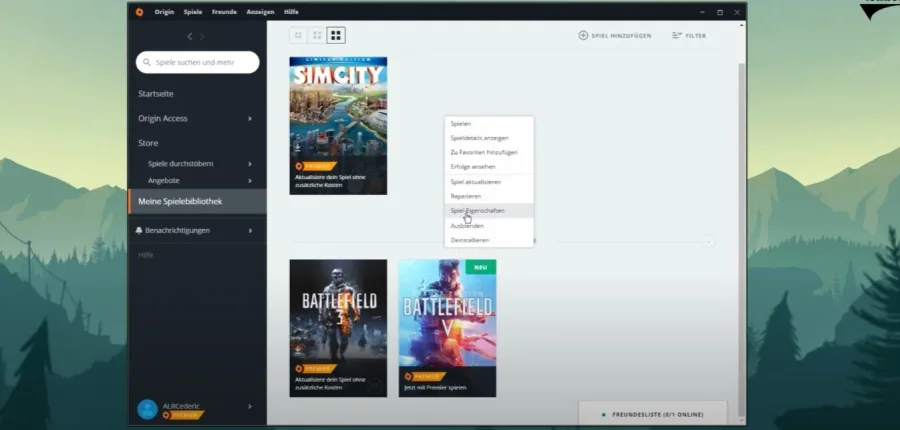900x430 pixels.
Task: Click the NEU badge on Battlefield V
Action: 480,267
